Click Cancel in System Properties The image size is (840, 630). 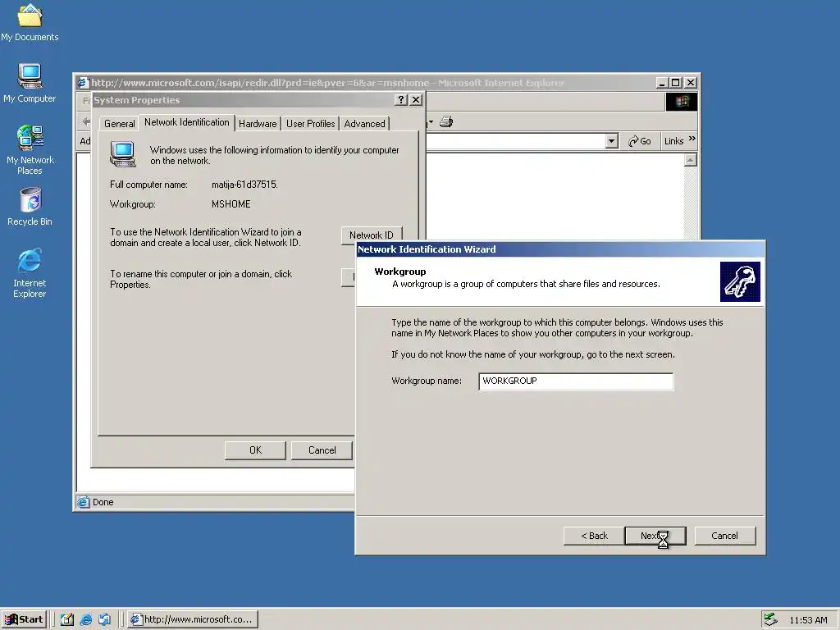pos(322,450)
